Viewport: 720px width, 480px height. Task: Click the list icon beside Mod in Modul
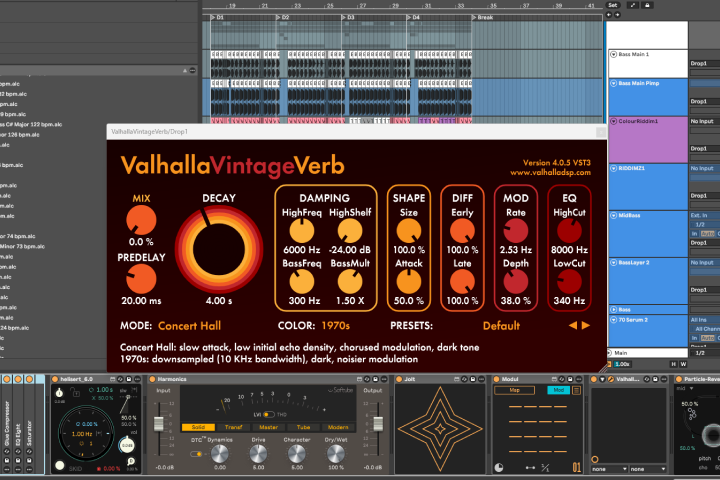[x=576, y=390]
